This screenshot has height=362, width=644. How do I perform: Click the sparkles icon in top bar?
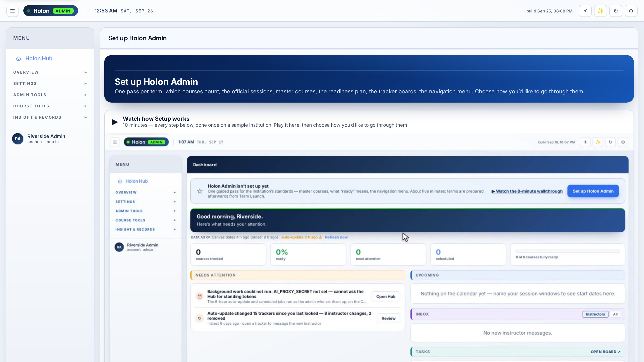(x=600, y=11)
